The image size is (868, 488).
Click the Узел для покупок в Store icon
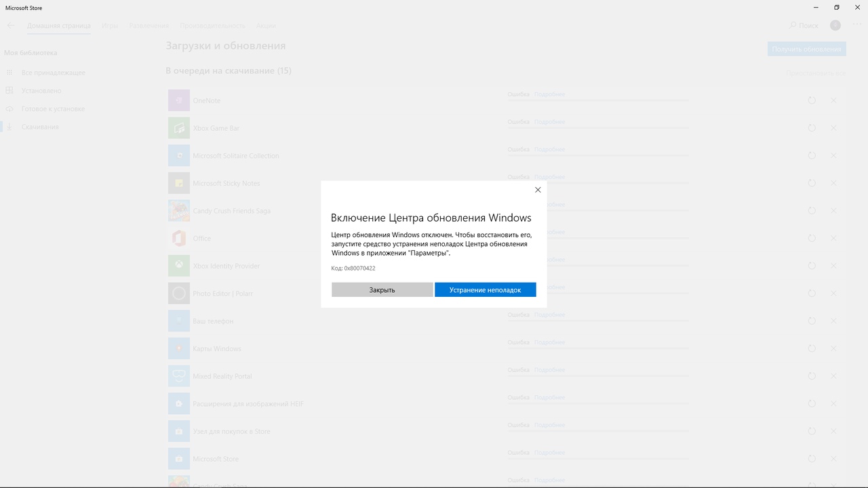(x=179, y=431)
